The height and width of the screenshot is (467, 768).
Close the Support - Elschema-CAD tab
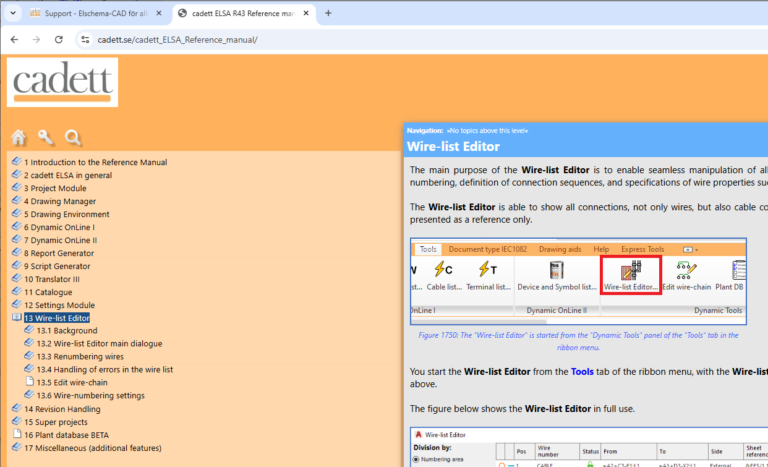159,13
